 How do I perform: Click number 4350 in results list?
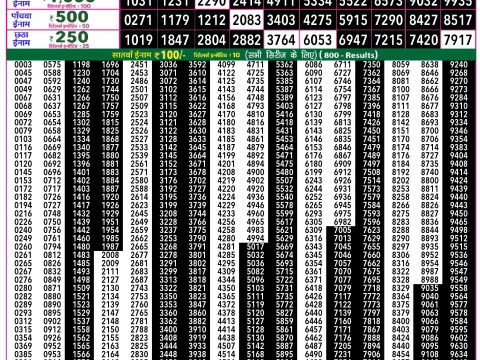(226, 288)
